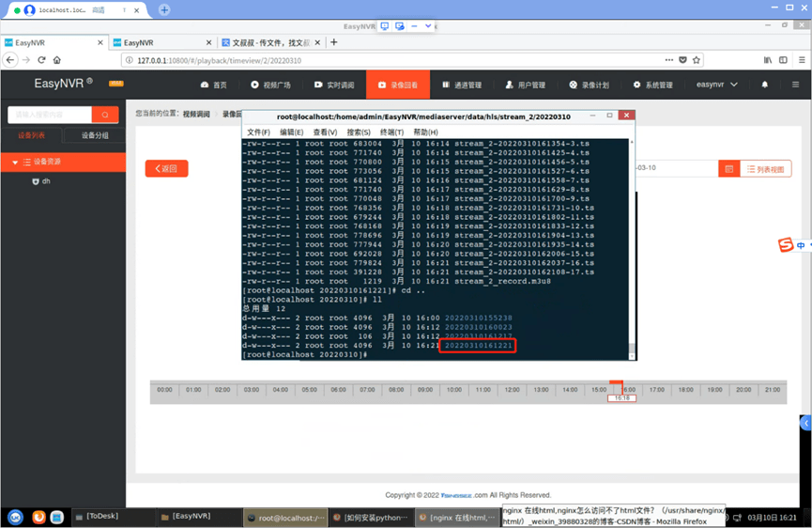This screenshot has width=812, height=528.
Task: Click the remote toolbar second screen icon
Action: tap(399, 26)
